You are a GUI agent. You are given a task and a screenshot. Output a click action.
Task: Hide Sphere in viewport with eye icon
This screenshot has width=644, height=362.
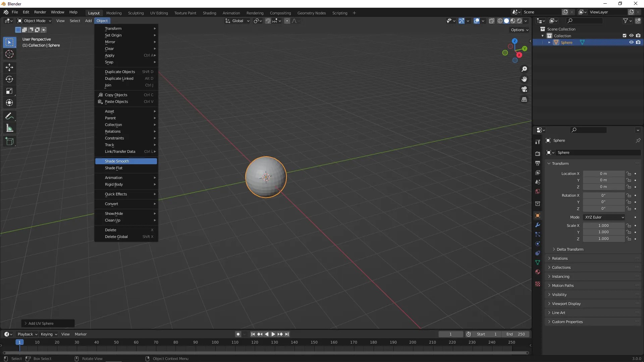tap(631, 43)
